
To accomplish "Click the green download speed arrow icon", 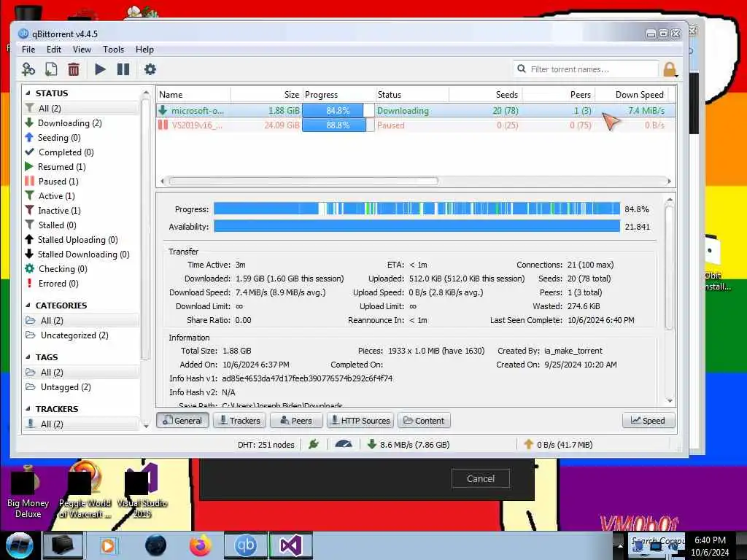I will point(372,444).
